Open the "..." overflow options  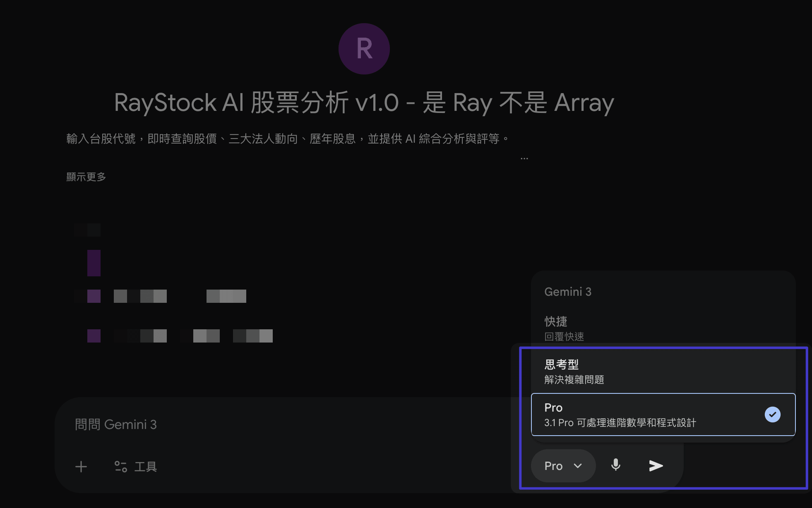[x=524, y=157]
